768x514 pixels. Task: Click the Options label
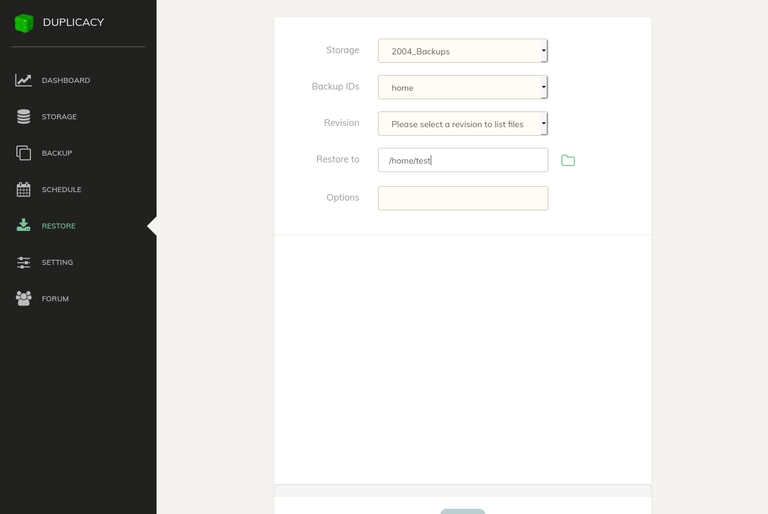343,197
